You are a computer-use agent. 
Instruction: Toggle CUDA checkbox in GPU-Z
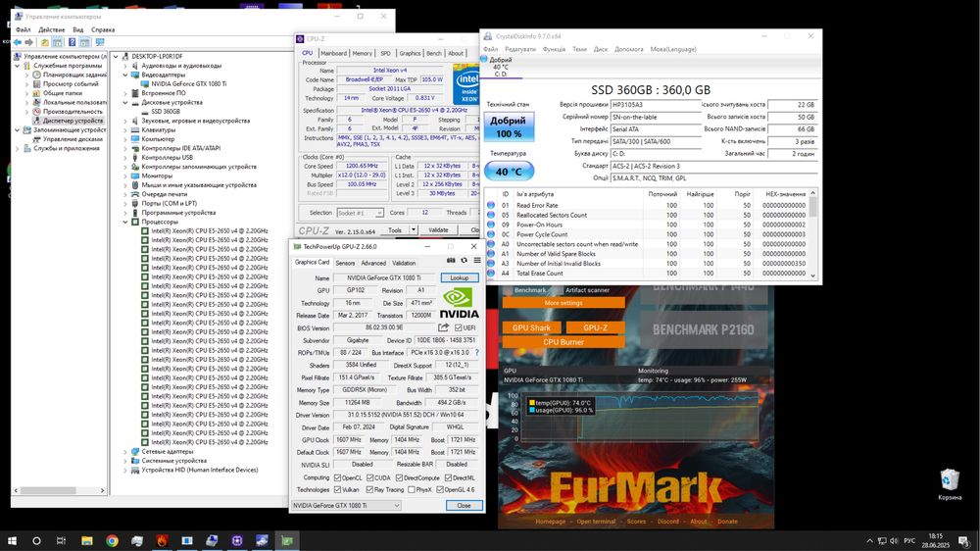(369, 477)
